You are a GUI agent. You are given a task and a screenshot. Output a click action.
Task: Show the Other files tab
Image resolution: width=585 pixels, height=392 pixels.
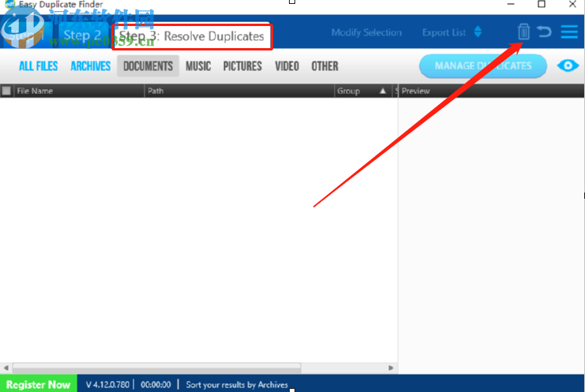click(x=325, y=66)
